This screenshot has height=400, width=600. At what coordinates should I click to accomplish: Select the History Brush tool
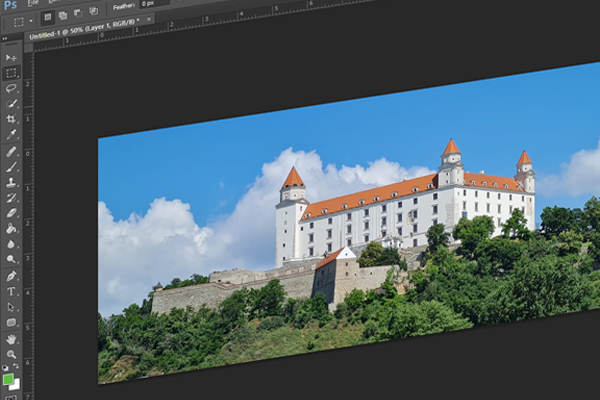11,198
